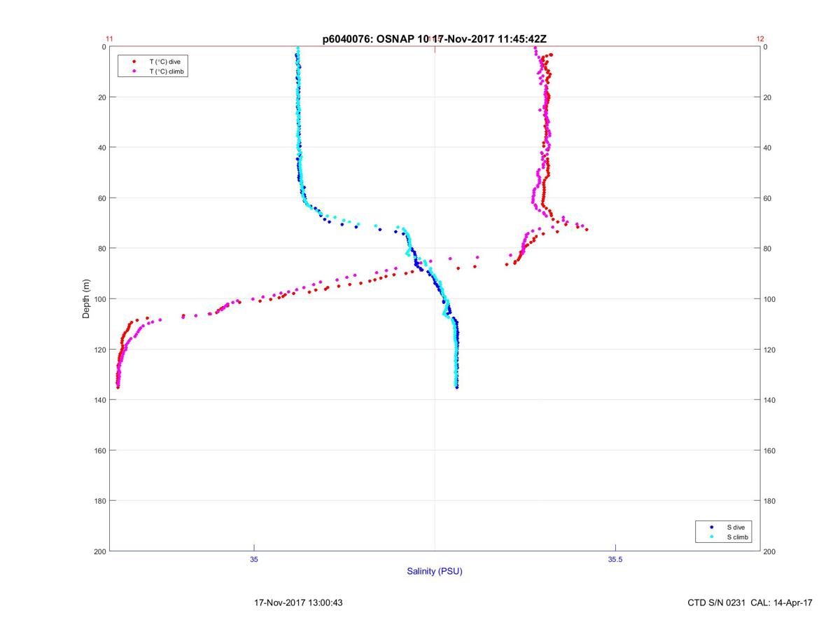Click the red marker in the temperature legend

[x=134, y=62]
